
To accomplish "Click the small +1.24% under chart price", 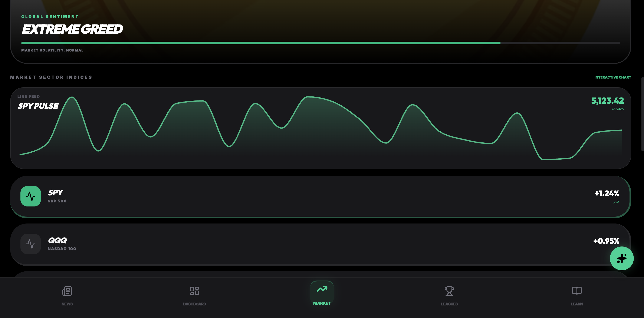I will [618, 109].
